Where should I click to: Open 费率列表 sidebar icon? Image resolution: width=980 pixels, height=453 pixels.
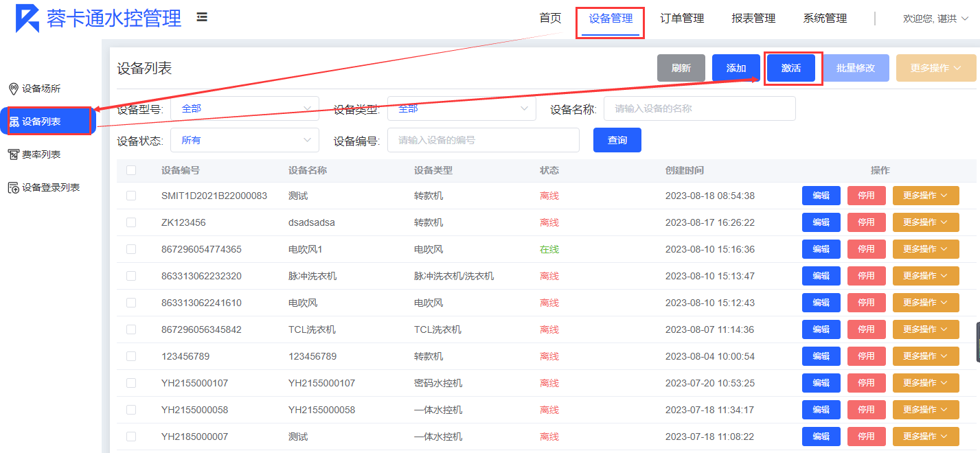click(13, 154)
